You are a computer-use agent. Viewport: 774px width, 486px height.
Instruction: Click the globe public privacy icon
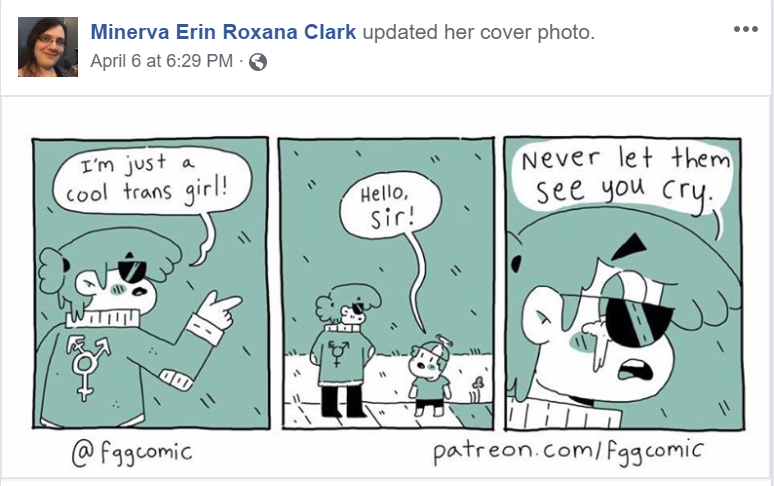(x=258, y=62)
